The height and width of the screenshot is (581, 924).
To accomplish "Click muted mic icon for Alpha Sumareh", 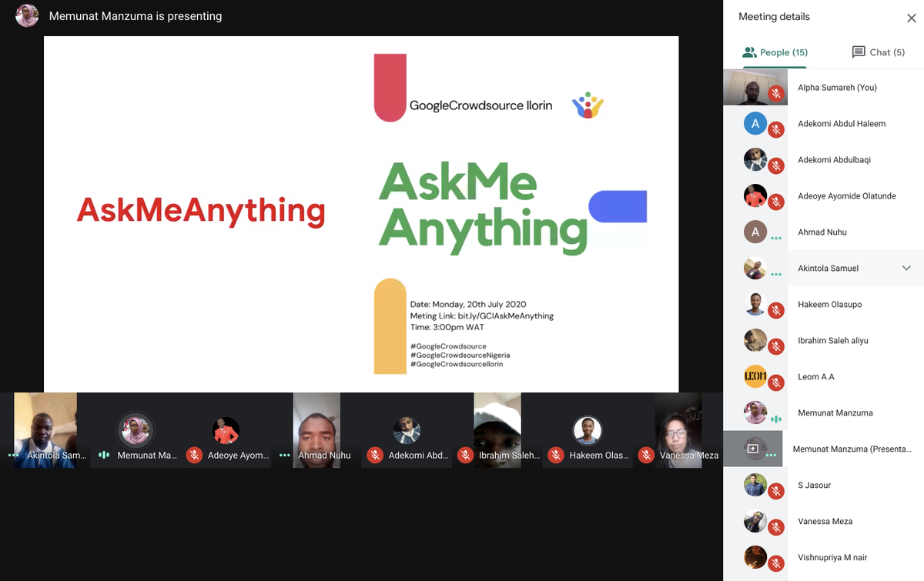I will pyautogui.click(x=776, y=94).
